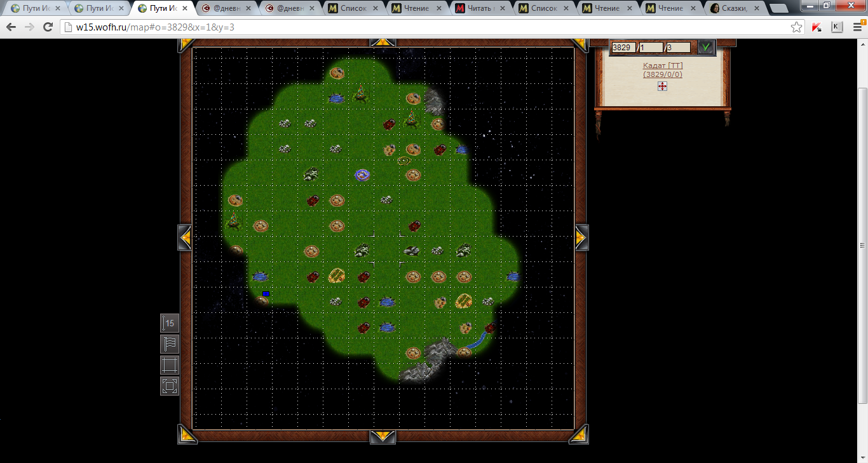This screenshot has height=463, width=868.
Task: Close the Читать tab
Action: click(502, 9)
